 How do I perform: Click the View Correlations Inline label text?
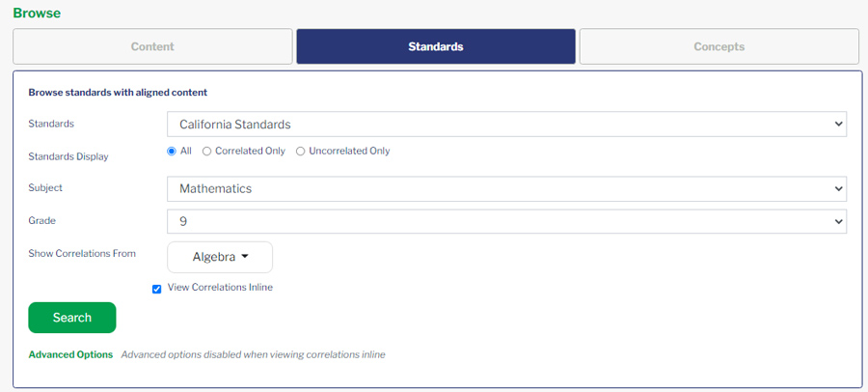[220, 287]
